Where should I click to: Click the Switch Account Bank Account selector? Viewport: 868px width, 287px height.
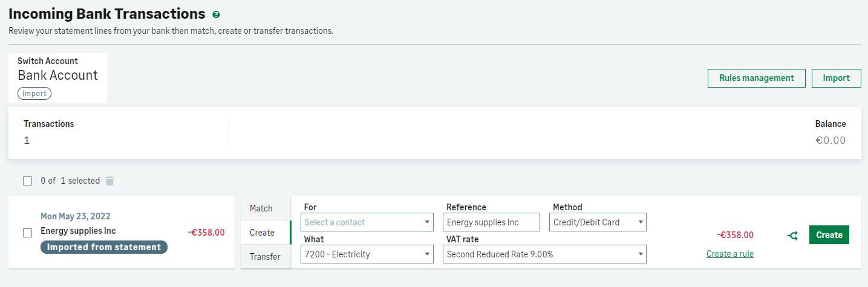click(57, 75)
